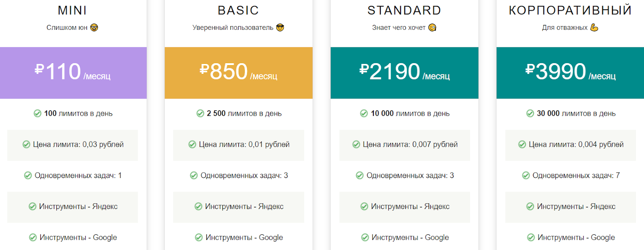Screen dimensions: 644x250
Task: Click the sunglasses emoji in BASIC plan
Action: [x=280, y=28]
